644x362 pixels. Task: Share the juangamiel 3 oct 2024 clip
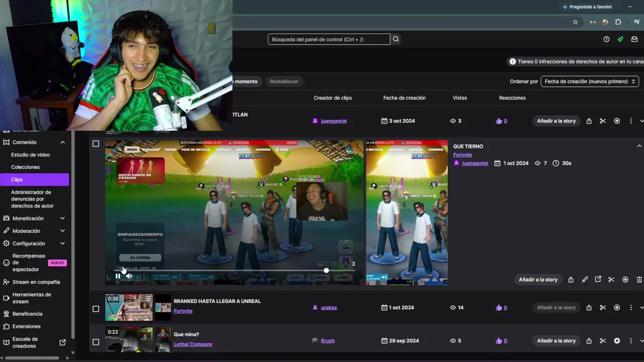[x=589, y=121]
